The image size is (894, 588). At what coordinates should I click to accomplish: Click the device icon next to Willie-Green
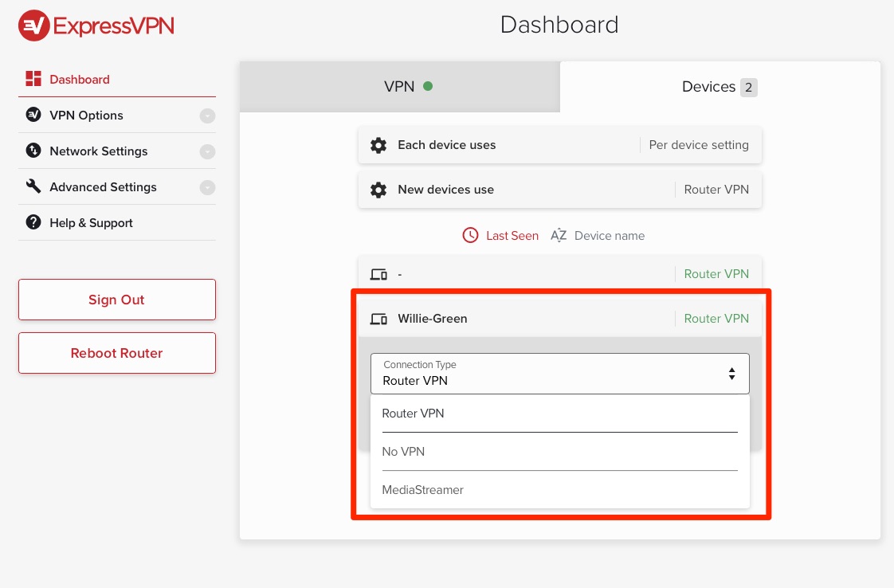point(379,318)
